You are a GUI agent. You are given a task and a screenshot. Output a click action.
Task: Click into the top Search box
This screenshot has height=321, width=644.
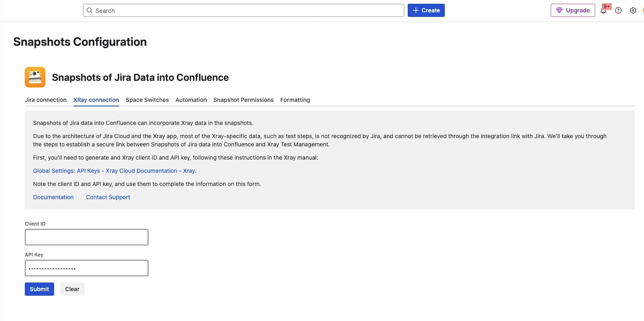tap(243, 10)
